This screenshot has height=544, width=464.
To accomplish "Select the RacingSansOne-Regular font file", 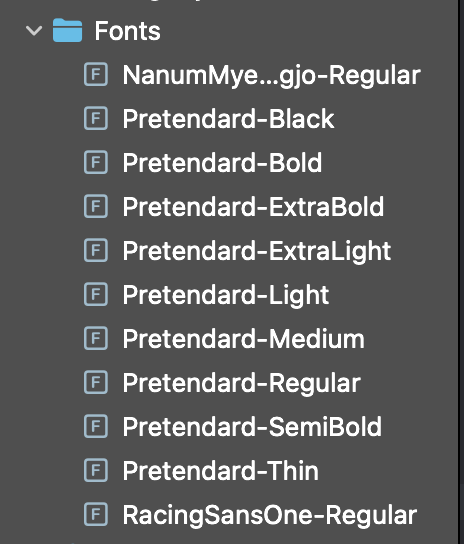I will (270, 516).
